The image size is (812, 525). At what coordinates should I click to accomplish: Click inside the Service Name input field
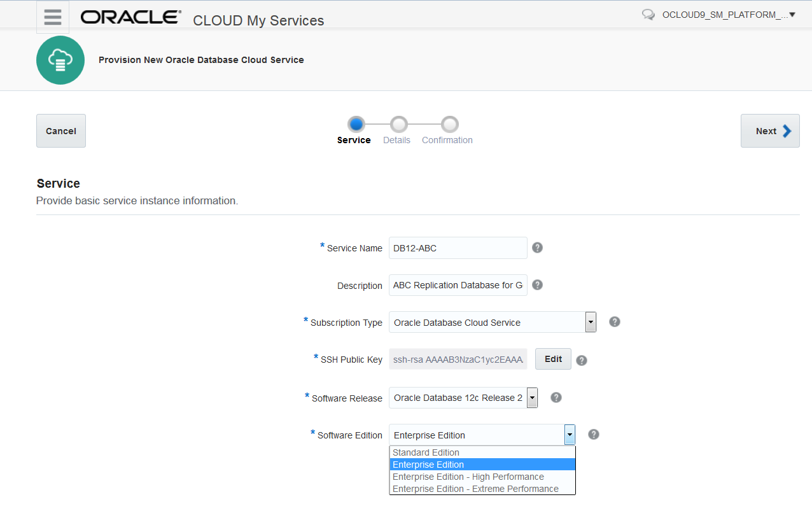click(x=457, y=248)
